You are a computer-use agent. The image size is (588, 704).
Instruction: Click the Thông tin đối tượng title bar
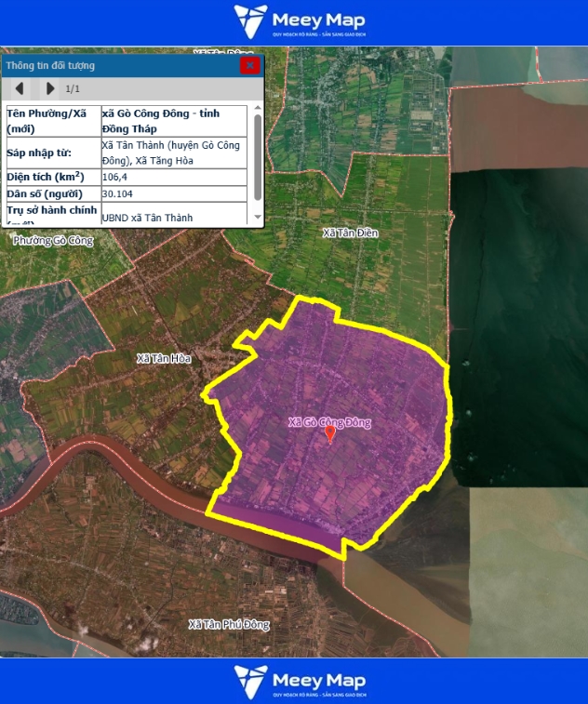[x=112, y=66]
